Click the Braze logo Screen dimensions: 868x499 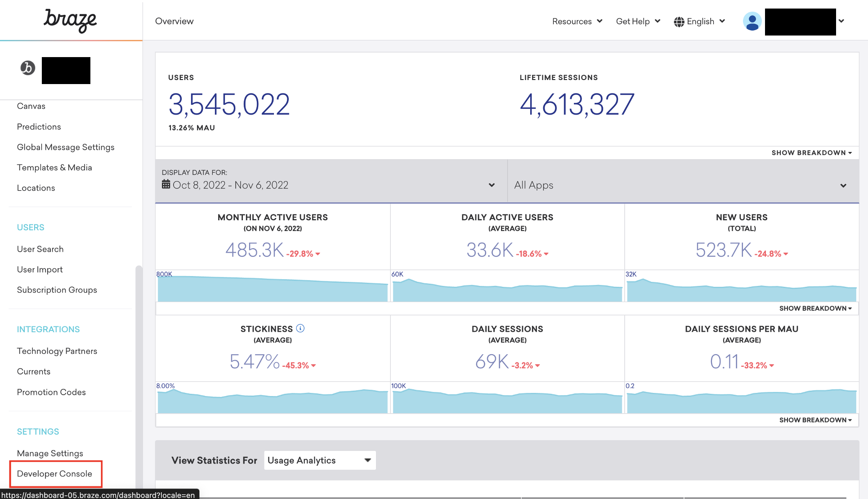coord(70,21)
